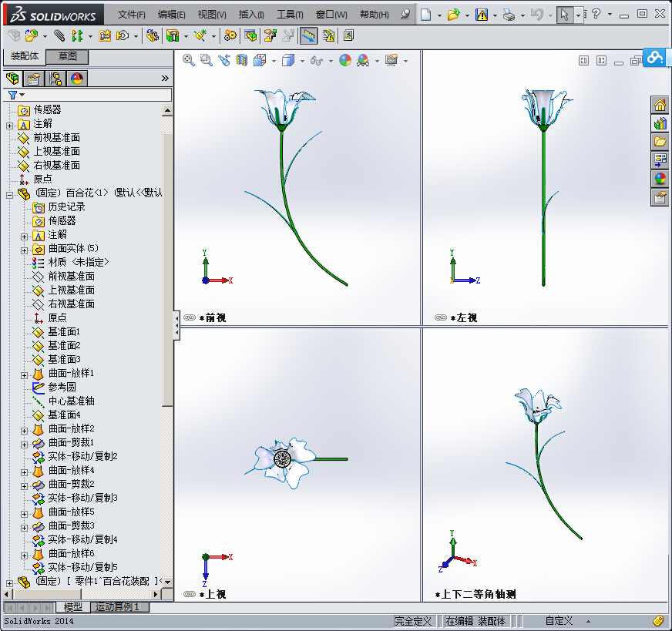The height and width of the screenshot is (631, 672).
Task: Open the 编辑(E) menu
Action: tap(171, 15)
